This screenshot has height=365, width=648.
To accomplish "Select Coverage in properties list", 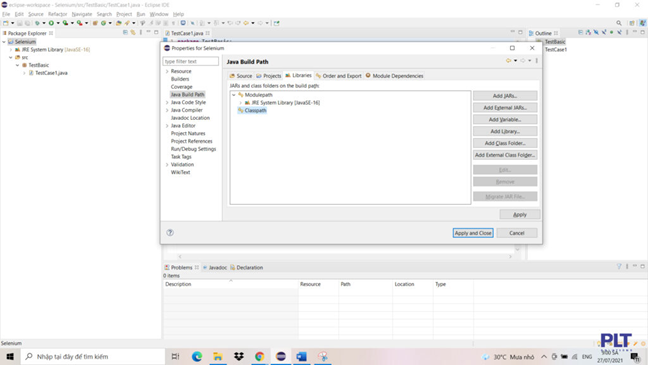I will click(181, 87).
